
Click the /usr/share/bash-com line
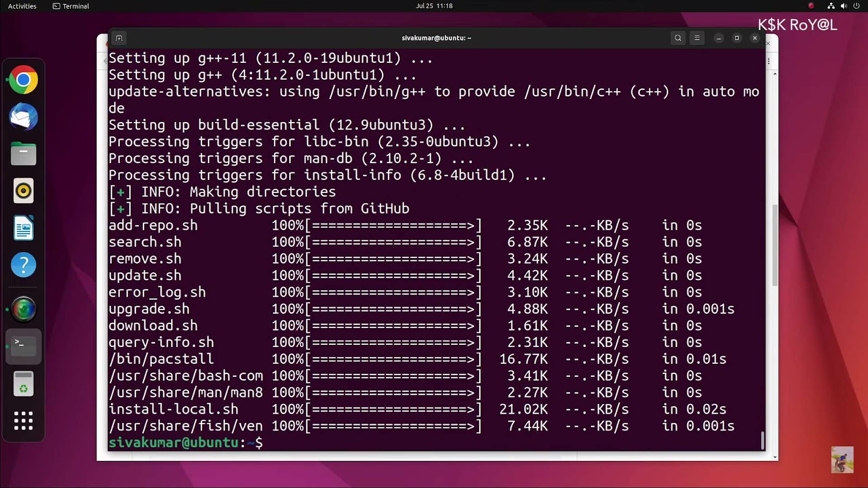[405, 376]
